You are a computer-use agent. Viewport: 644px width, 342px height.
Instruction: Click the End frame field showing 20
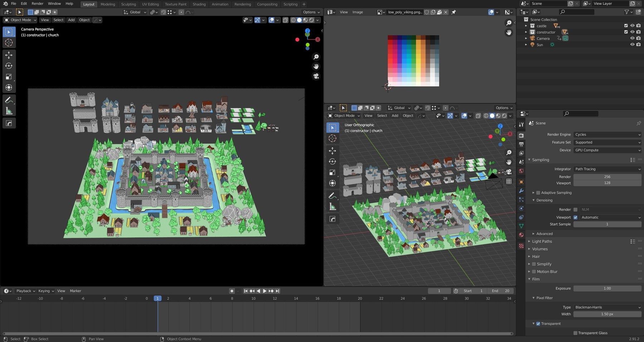pos(500,291)
